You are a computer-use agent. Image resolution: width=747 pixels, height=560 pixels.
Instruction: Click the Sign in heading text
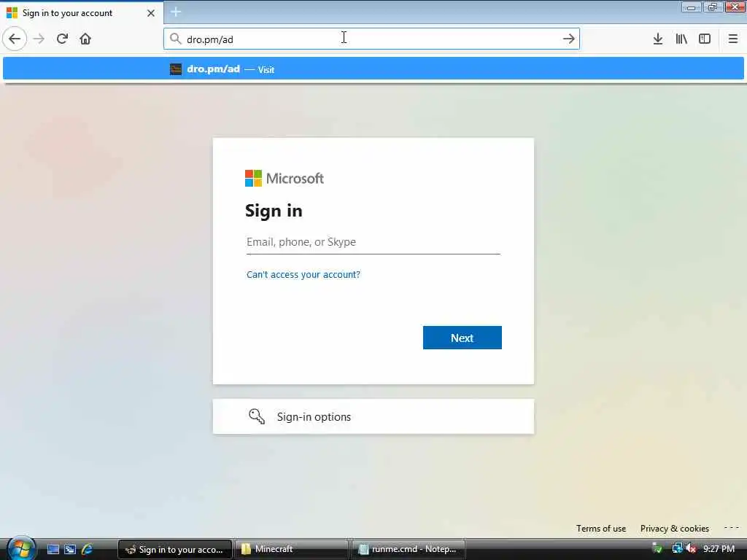pos(274,211)
